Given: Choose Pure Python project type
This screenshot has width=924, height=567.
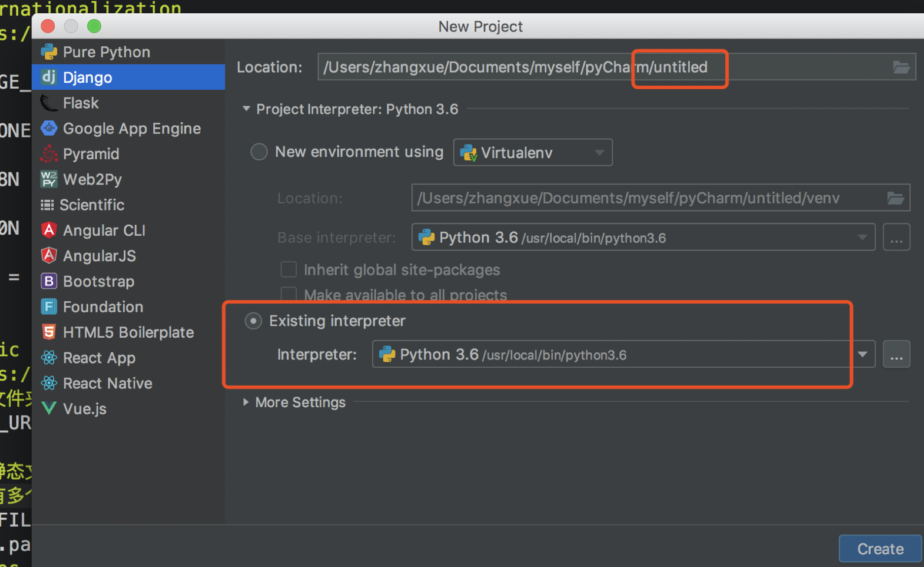Looking at the screenshot, I should tap(128, 52).
